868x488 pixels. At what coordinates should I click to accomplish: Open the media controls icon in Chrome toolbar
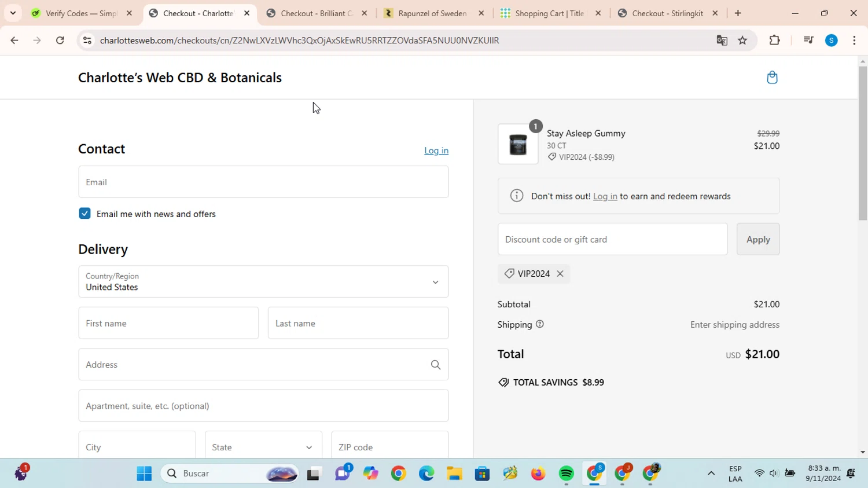click(x=808, y=40)
